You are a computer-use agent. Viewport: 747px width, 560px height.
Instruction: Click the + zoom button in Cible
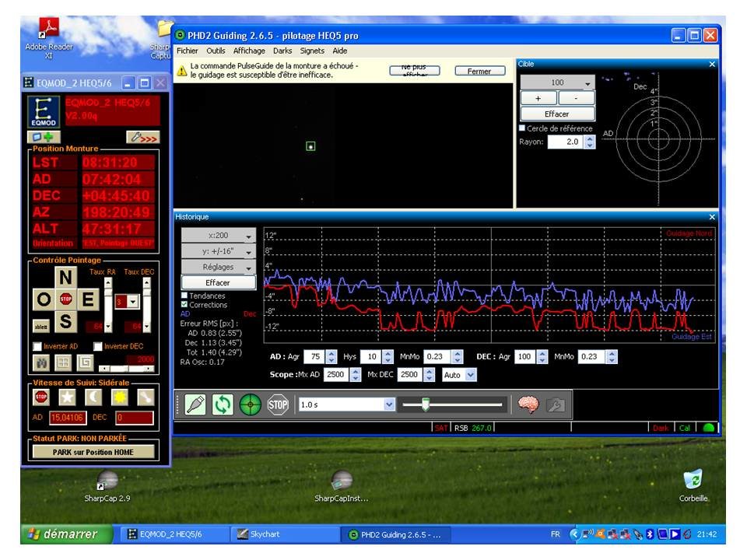point(538,98)
